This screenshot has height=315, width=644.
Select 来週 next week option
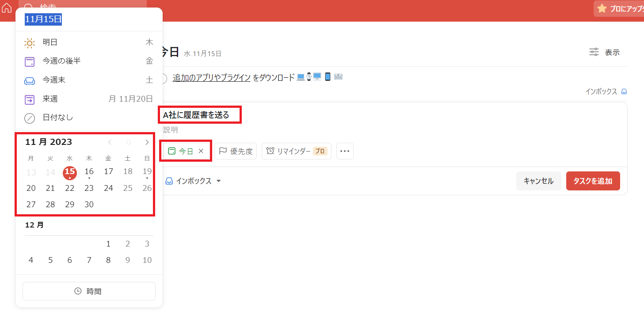89,99
